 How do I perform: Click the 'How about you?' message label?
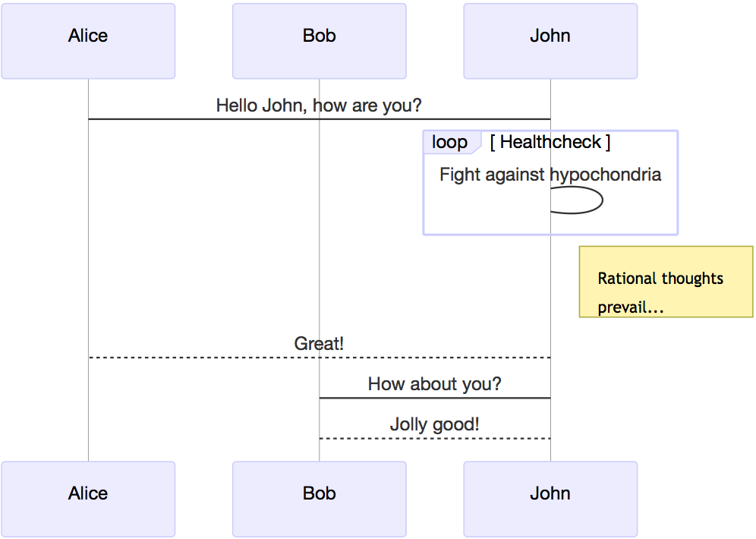(x=434, y=384)
